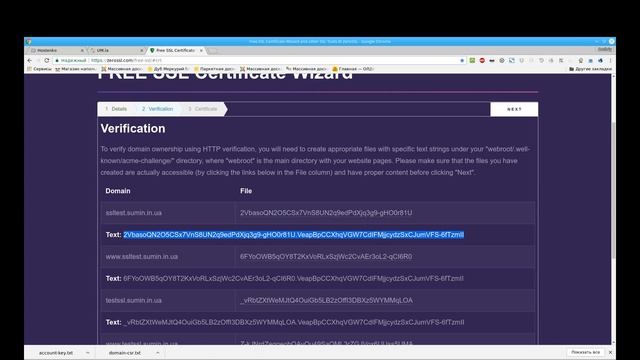This screenshot has width=640, height=360.
Task: Open downloaded file account-key.txt
Action: pos(56,353)
